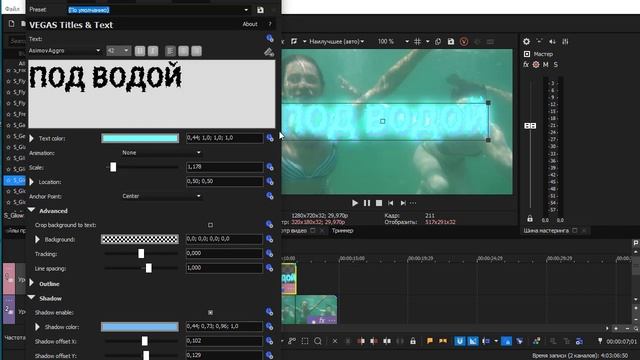Jump to the end of the preview
Image resolution: width=640 pixels, height=360 pixels.
[403, 203]
